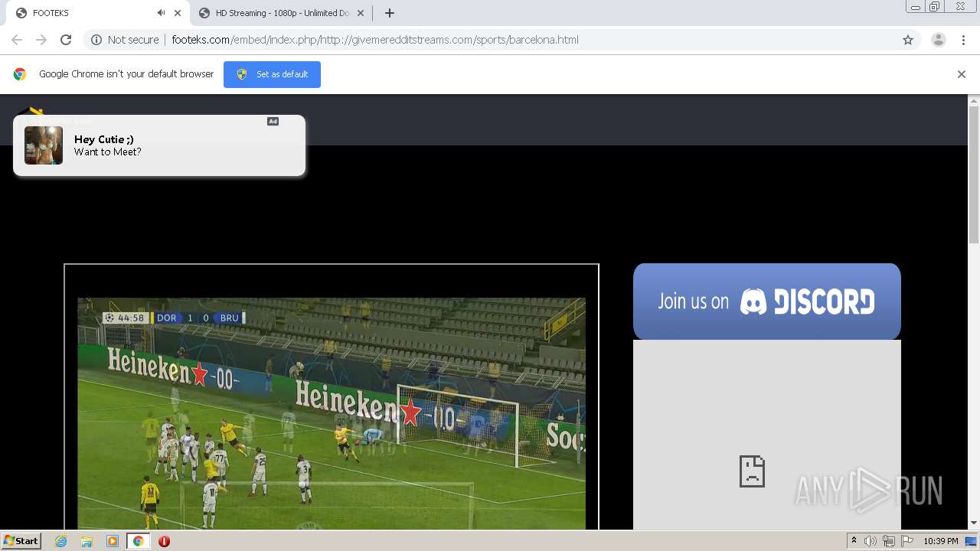The image size is (980, 551).
Task: Join us on Discord banner
Action: pyautogui.click(x=767, y=302)
